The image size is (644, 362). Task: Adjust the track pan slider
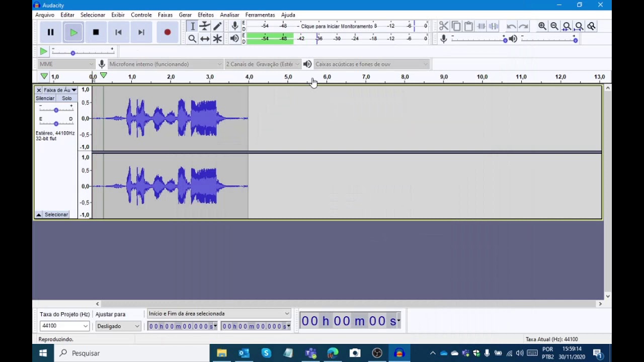56,122
